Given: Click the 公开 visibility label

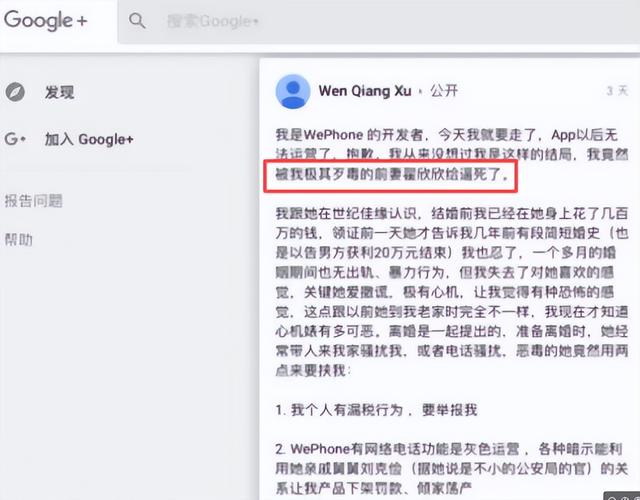Looking at the screenshot, I should point(444,91).
